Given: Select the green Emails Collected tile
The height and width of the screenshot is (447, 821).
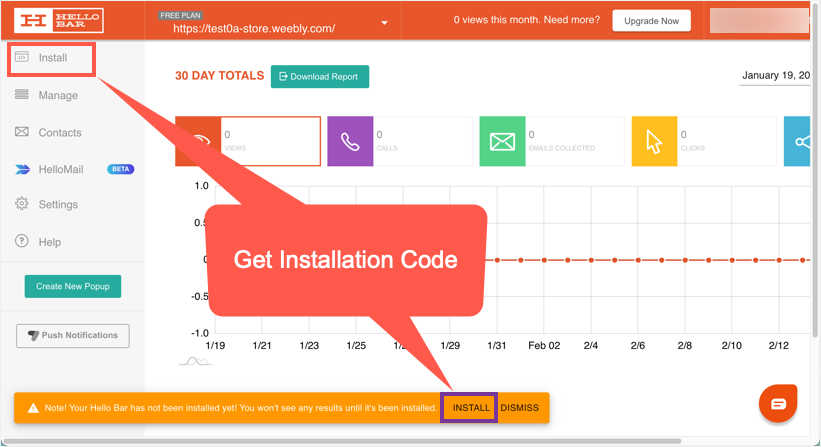Looking at the screenshot, I should 501,141.
